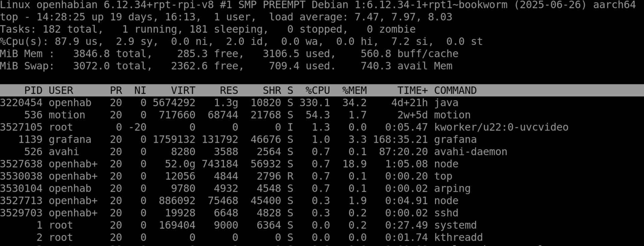Click the %CPU column header
This screenshot has width=644, height=246.
[317, 90]
